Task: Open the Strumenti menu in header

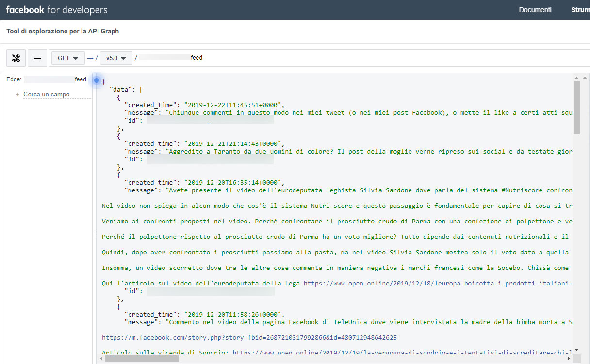Action: [581, 10]
